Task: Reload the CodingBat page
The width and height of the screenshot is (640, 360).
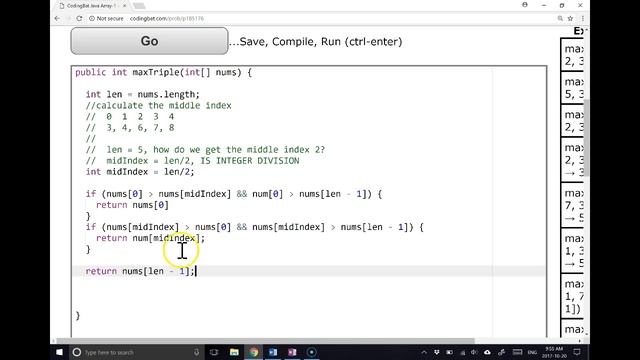Action: point(79,18)
